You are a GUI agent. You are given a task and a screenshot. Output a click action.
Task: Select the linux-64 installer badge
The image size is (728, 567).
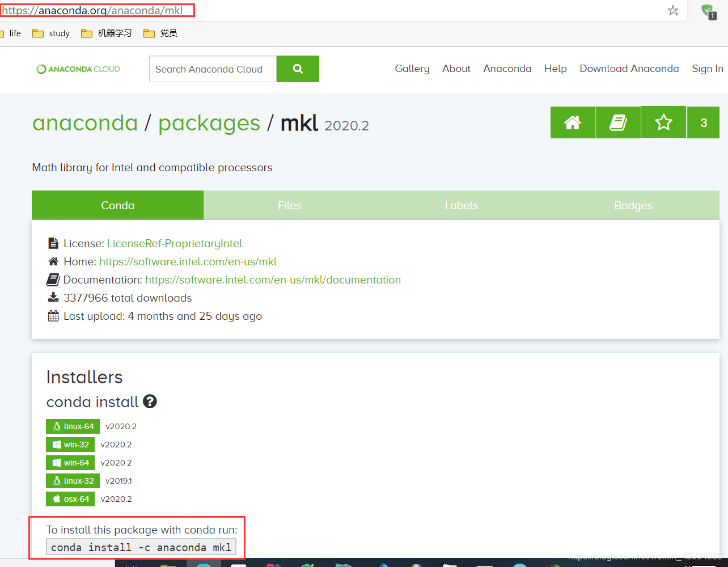click(73, 426)
